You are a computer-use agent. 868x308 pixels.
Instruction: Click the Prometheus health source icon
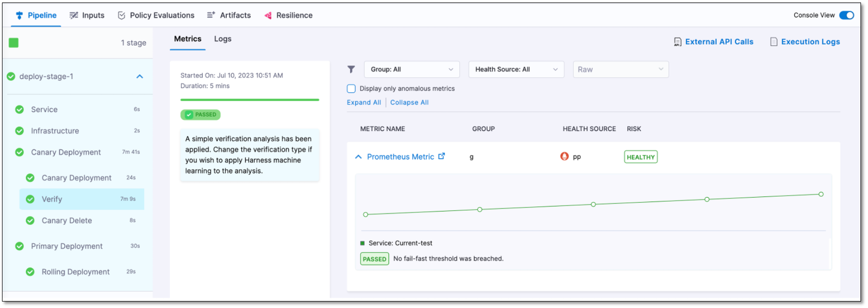(564, 156)
